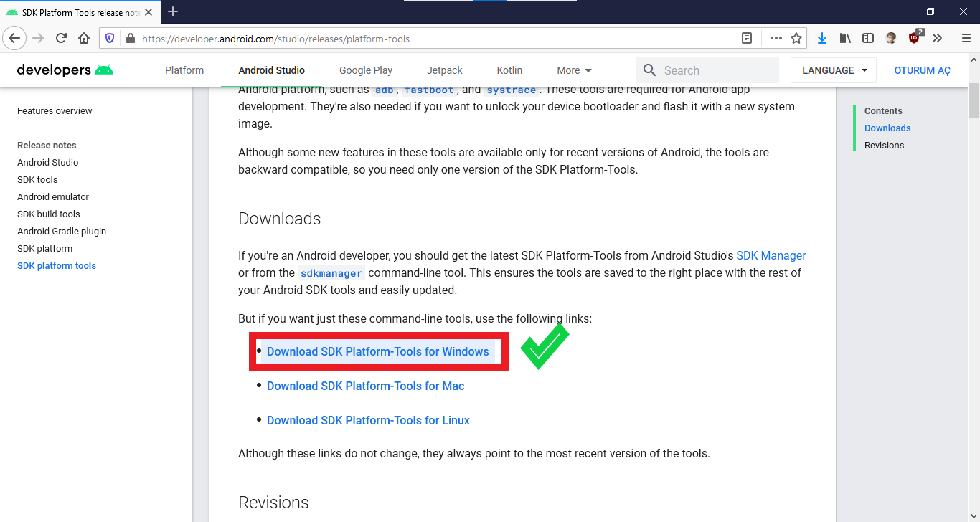Open the Firefox hamburger menu
This screenshot has height=522, width=980.
pos(966,39)
